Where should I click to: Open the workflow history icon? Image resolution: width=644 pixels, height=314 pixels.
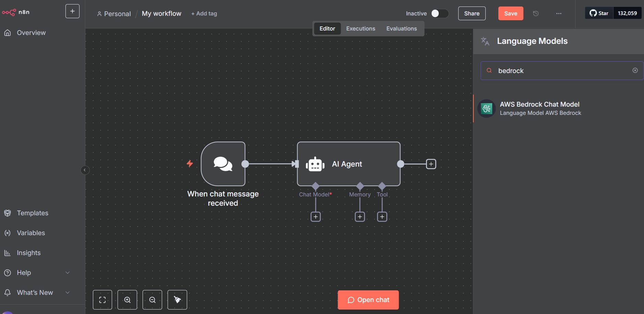click(536, 13)
